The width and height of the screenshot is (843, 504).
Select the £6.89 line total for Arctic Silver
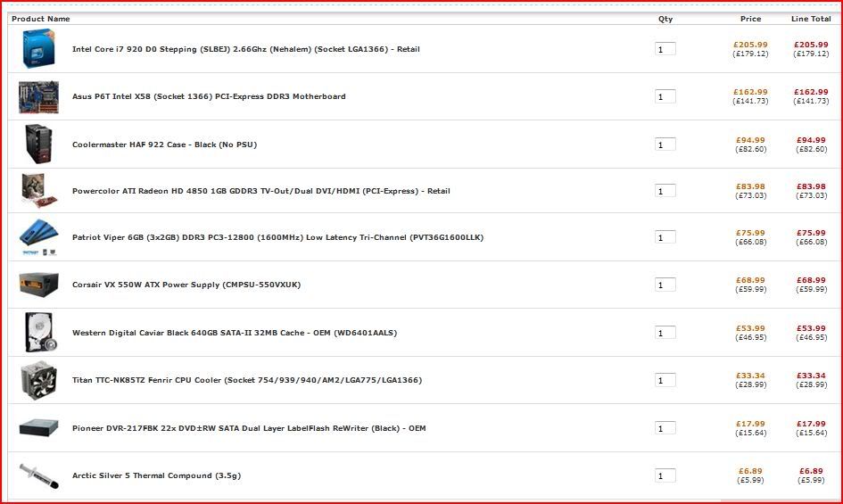(811, 471)
